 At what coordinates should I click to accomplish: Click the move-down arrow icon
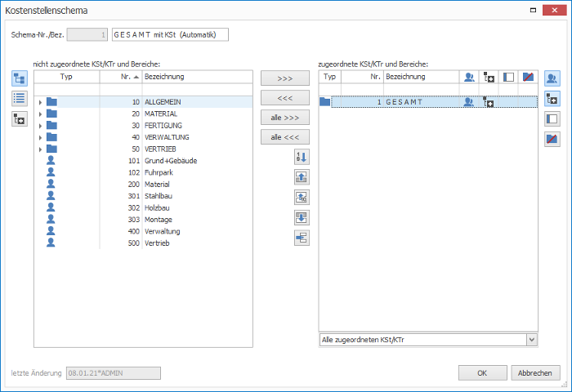[302, 218]
